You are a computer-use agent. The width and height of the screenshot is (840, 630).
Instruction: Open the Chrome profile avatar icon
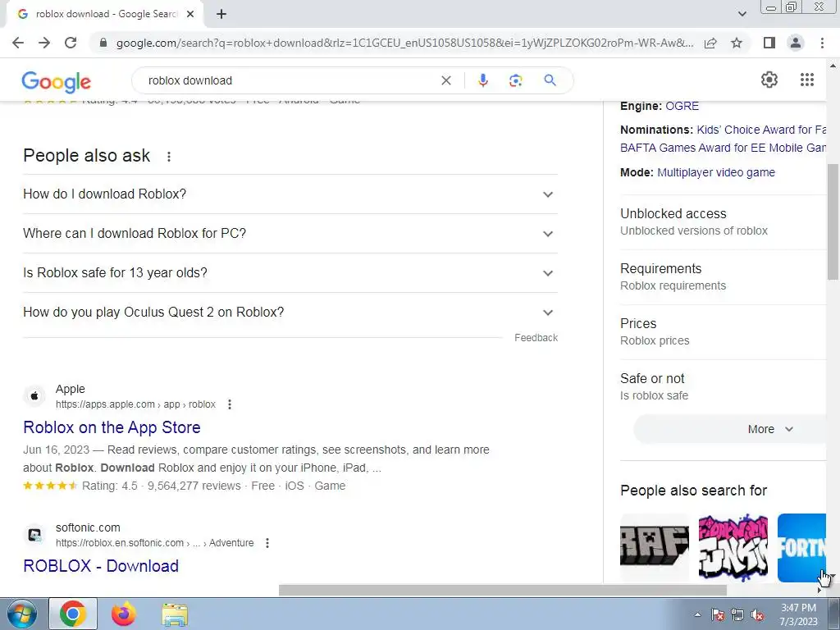pyautogui.click(x=796, y=43)
